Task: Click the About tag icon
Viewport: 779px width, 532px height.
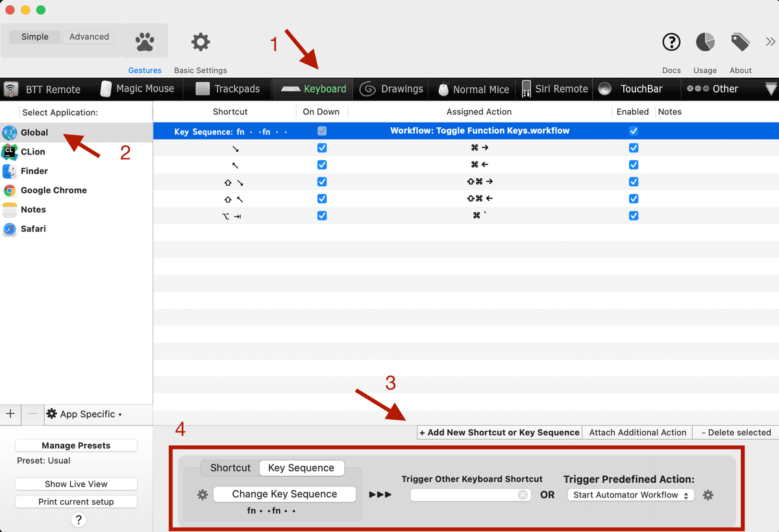Action: click(740, 41)
